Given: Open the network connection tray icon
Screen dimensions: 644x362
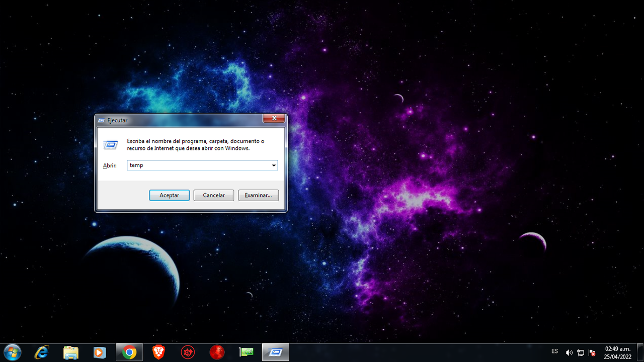Looking at the screenshot, I should click(581, 352).
